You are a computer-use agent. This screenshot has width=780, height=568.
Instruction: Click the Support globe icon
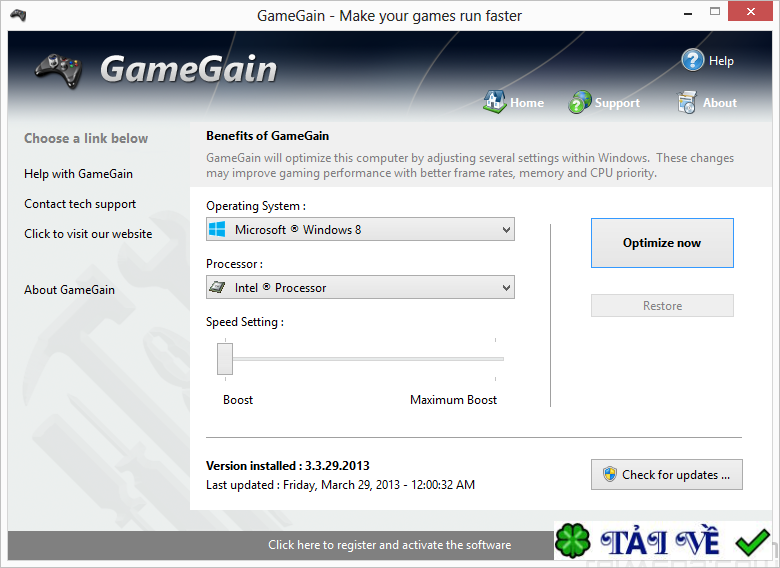580,102
